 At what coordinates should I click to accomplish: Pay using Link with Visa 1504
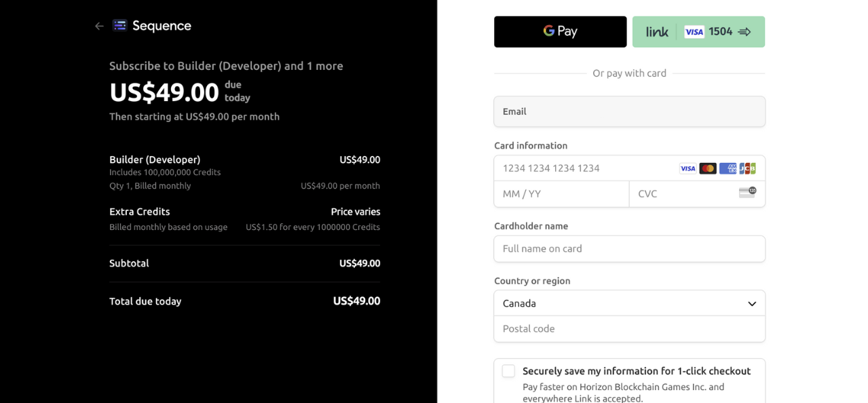pyautogui.click(x=698, y=31)
